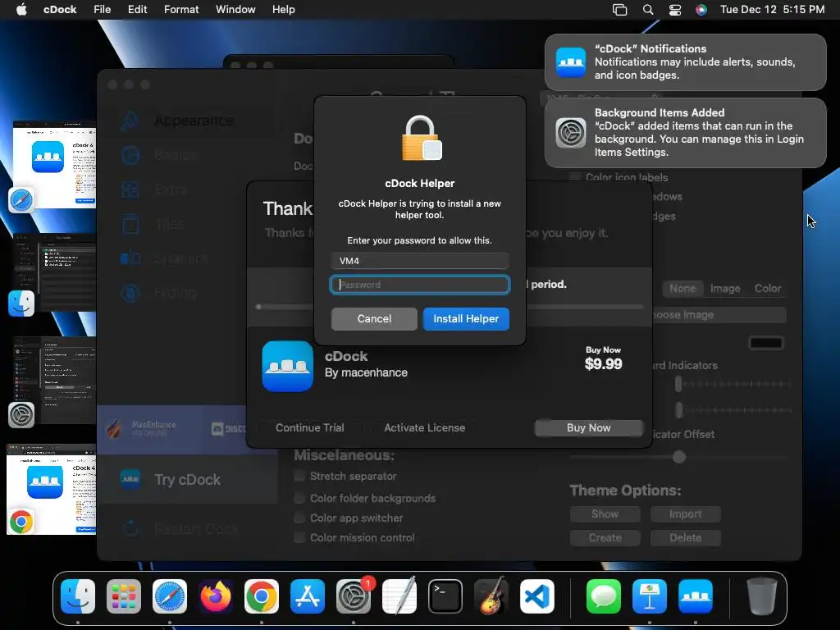This screenshot has width=840, height=630.
Task: Click the Install Helper button
Action: point(466,319)
